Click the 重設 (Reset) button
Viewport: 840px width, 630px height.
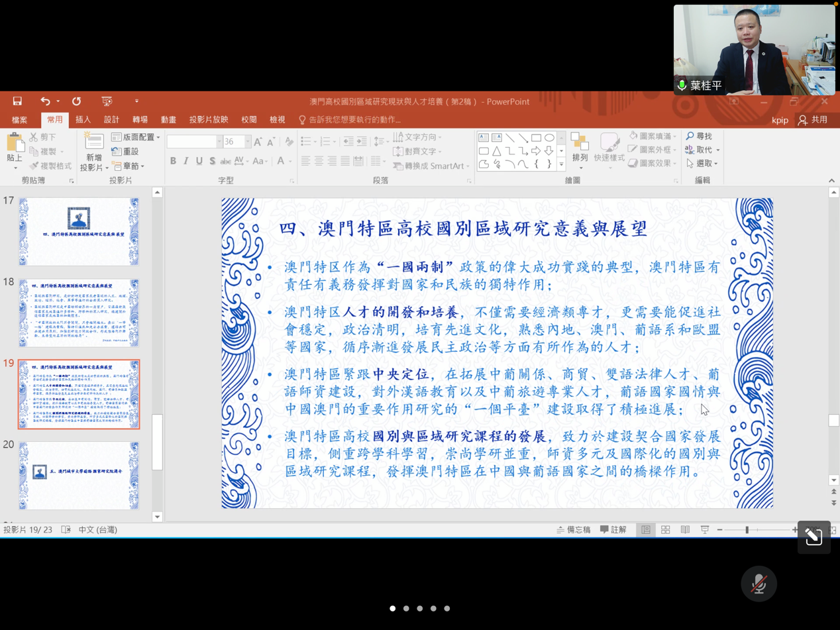tap(125, 152)
